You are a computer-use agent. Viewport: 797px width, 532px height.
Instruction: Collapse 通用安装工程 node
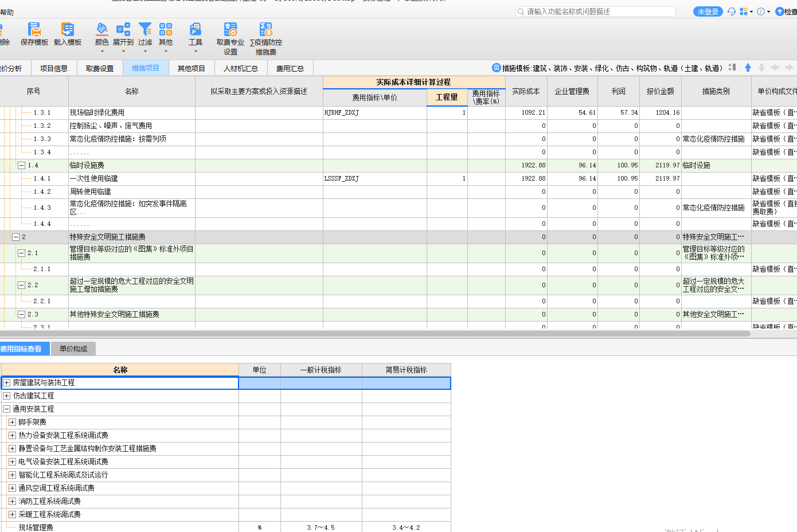pos(7,409)
